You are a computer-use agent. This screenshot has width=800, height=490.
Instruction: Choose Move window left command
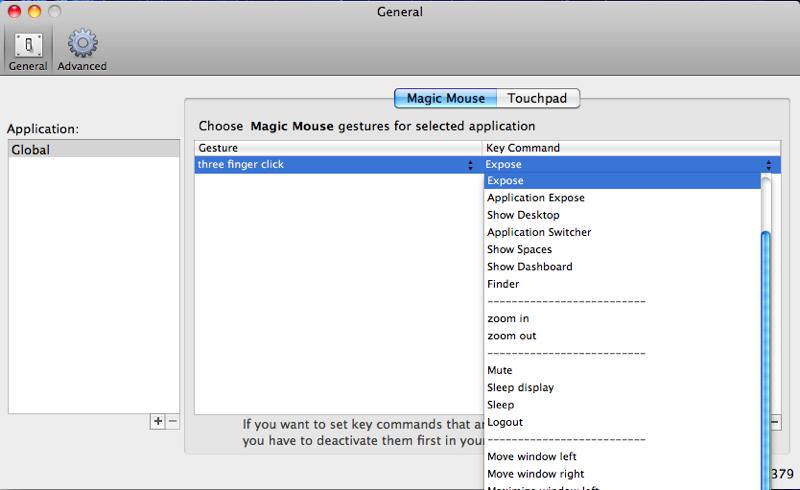tap(622, 457)
